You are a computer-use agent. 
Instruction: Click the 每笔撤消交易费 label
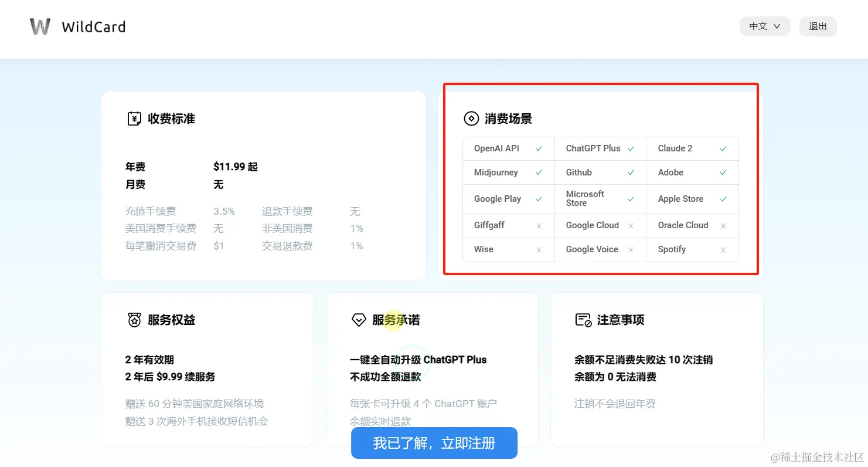[161, 246]
